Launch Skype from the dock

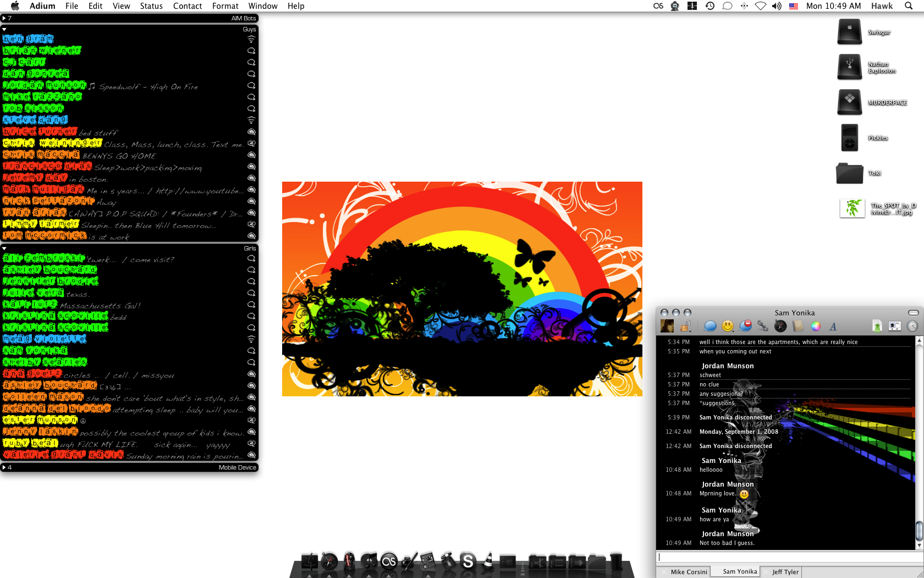click(468, 561)
